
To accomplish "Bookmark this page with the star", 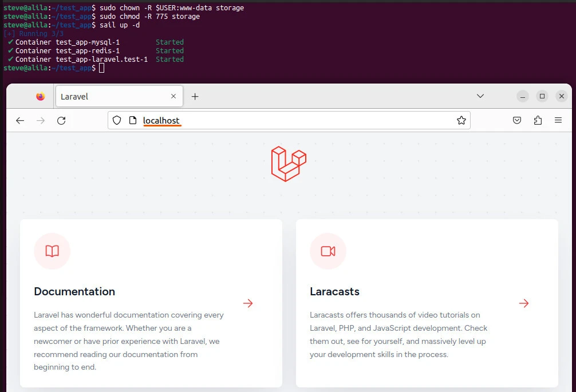I will pyautogui.click(x=461, y=120).
